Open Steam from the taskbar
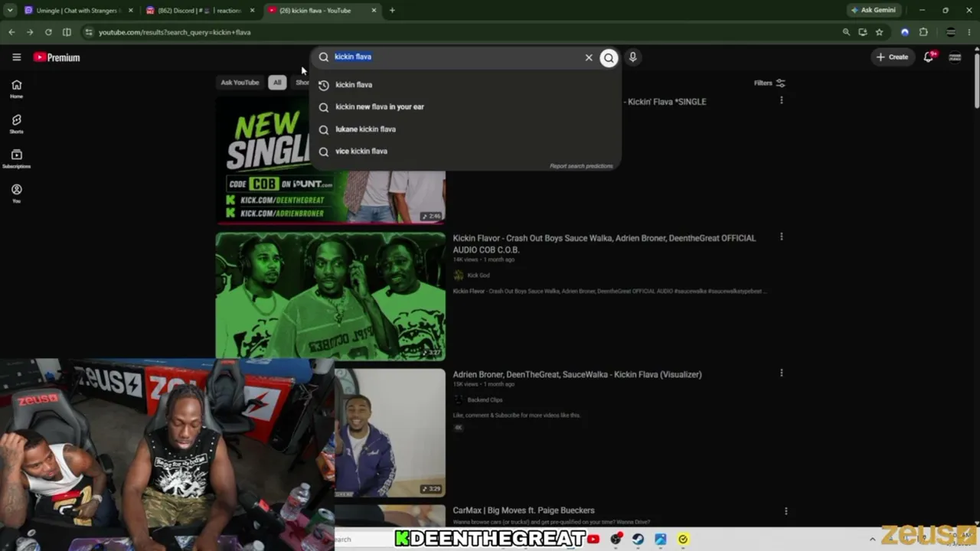Screen dimensions: 980x551 point(638,540)
